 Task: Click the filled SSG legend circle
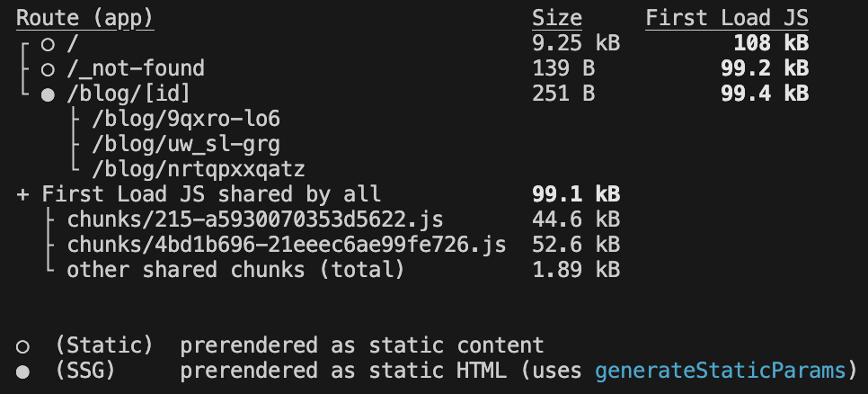(x=22, y=371)
